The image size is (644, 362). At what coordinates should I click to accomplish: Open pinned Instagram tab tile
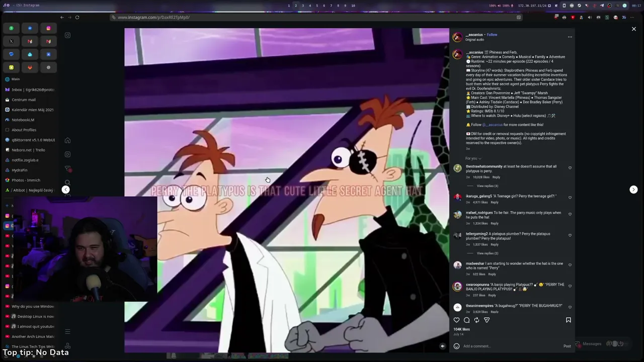[48, 28]
